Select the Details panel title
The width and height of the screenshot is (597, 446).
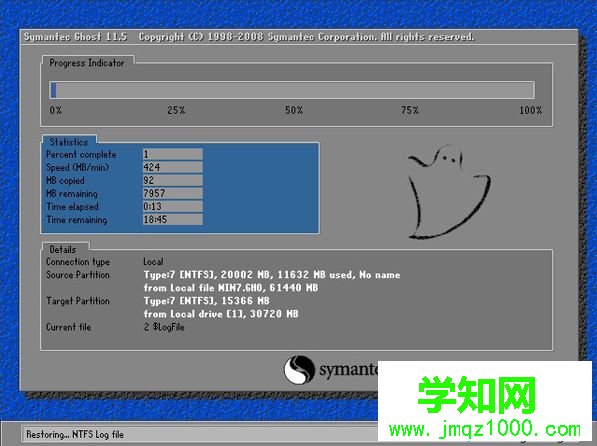coord(63,249)
